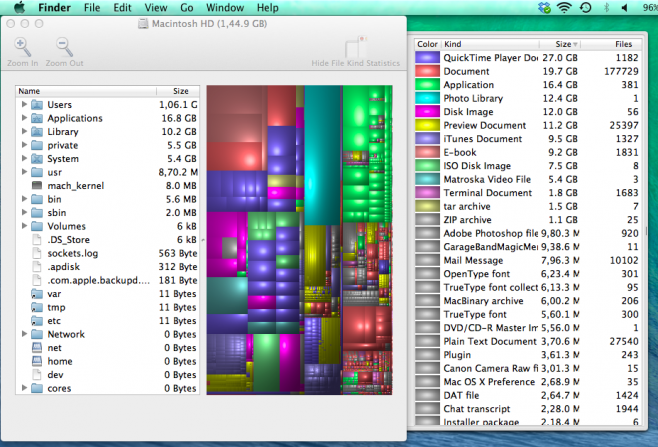Click the sockets.log file icon
This screenshot has height=447, width=658.
[37, 253]
